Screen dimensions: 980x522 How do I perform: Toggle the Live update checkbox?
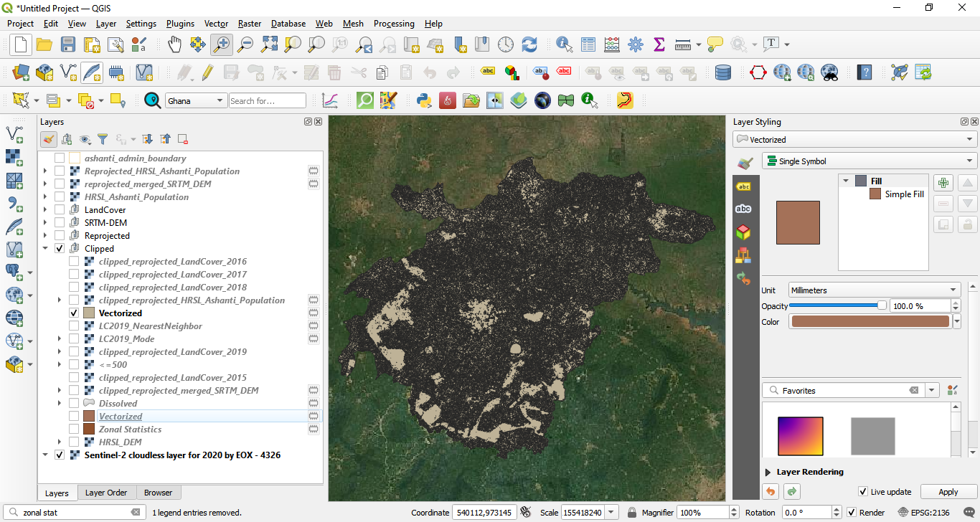pos(863,492)
